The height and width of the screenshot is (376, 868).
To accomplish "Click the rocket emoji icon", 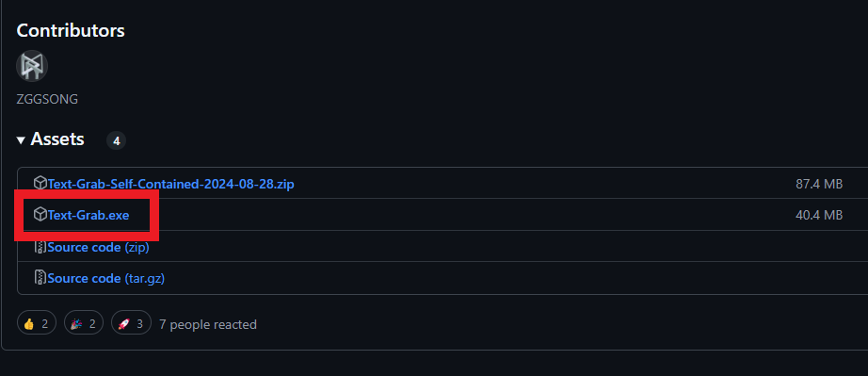I will (x=123, y=324).
